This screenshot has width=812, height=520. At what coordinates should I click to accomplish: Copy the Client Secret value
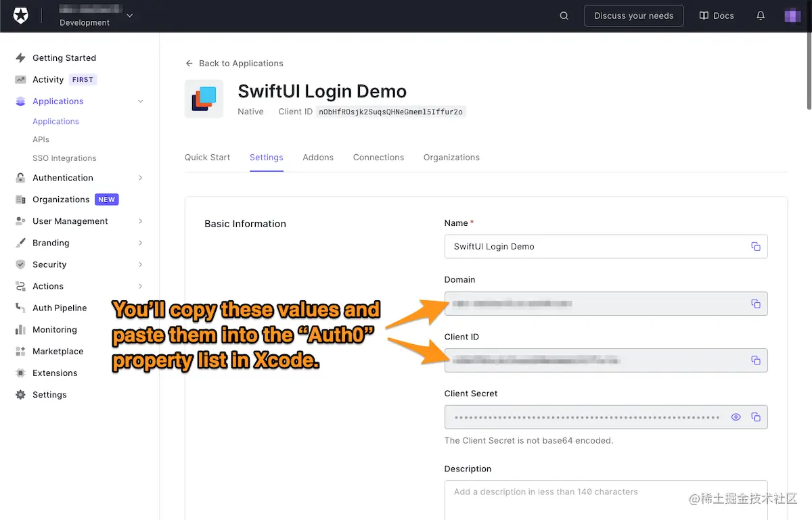click(756, 417)
